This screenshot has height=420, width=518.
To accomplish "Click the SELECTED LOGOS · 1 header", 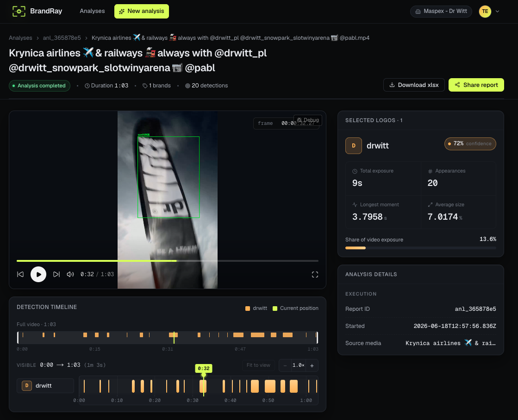I will (374, 121).
